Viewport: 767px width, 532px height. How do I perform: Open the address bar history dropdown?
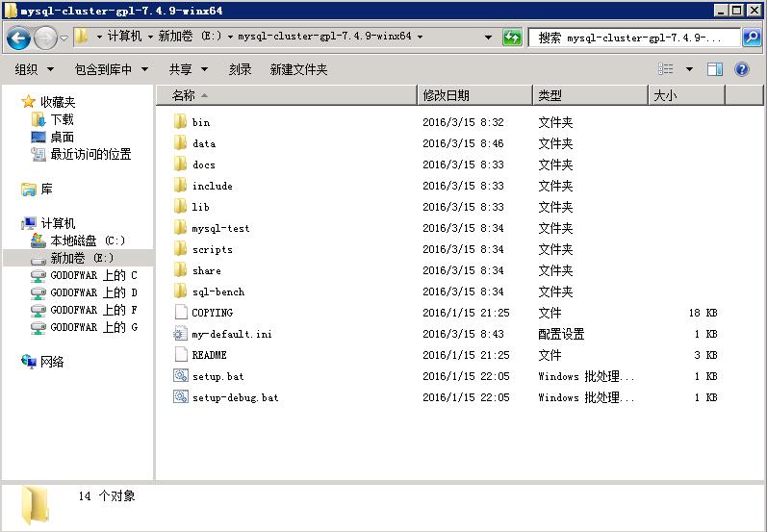(x=488, y=38)
